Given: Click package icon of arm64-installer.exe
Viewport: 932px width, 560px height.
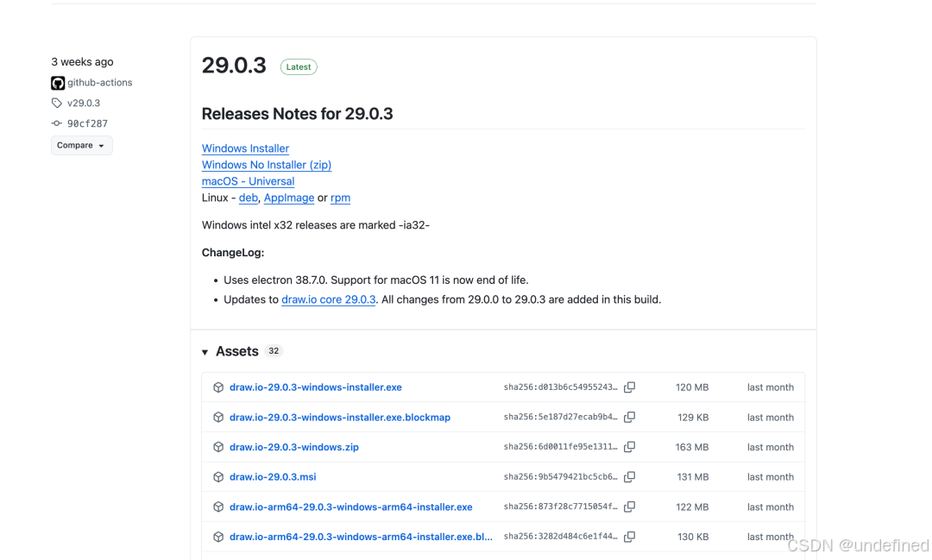Looking at the screenshot, I should [x=218, y=507].
